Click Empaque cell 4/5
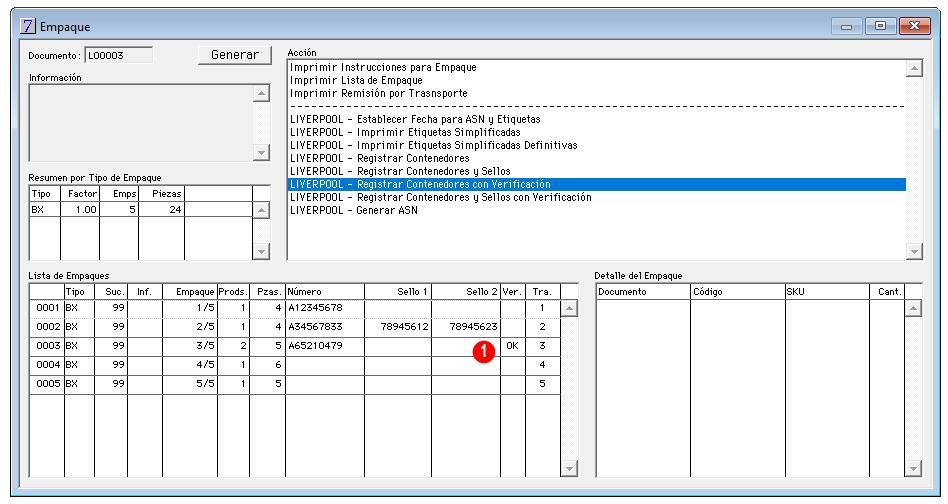This screenshot has width=948, height=504. [x=190, y=365]
